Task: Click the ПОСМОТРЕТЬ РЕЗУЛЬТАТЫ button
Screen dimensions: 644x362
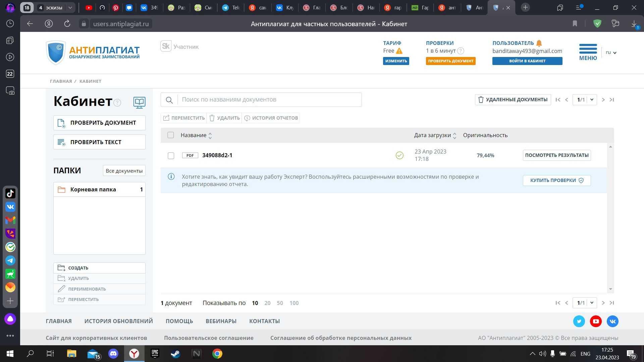Action: click(556, 155)
